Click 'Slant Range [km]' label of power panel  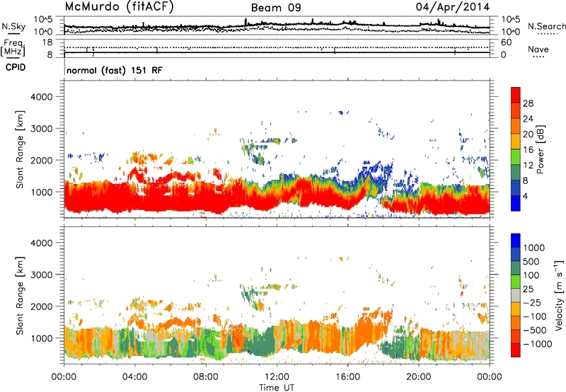click(x=20, y=149)
